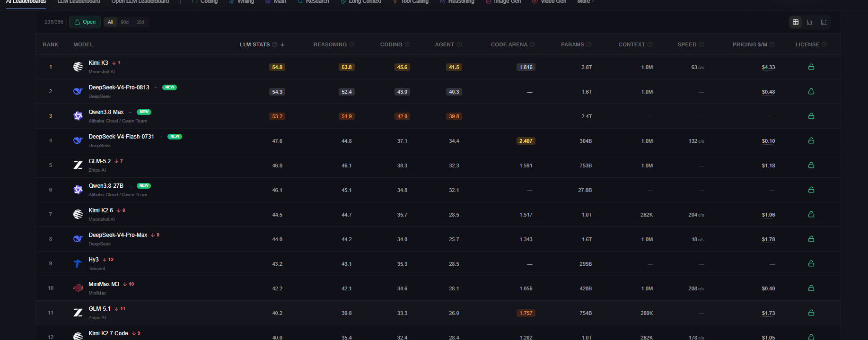This screenshot has height=340, width=868.
Task: Click the info icon beside CODE ARENA
Action: [533, 44]
